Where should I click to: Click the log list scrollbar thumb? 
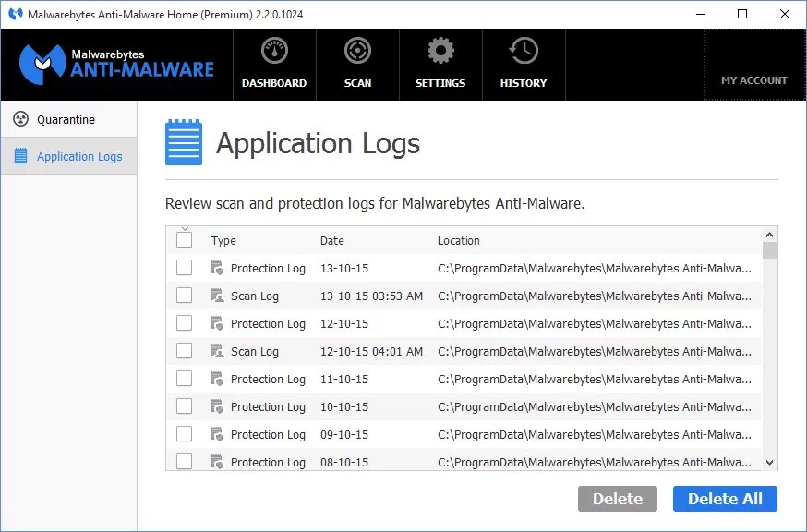769,250
